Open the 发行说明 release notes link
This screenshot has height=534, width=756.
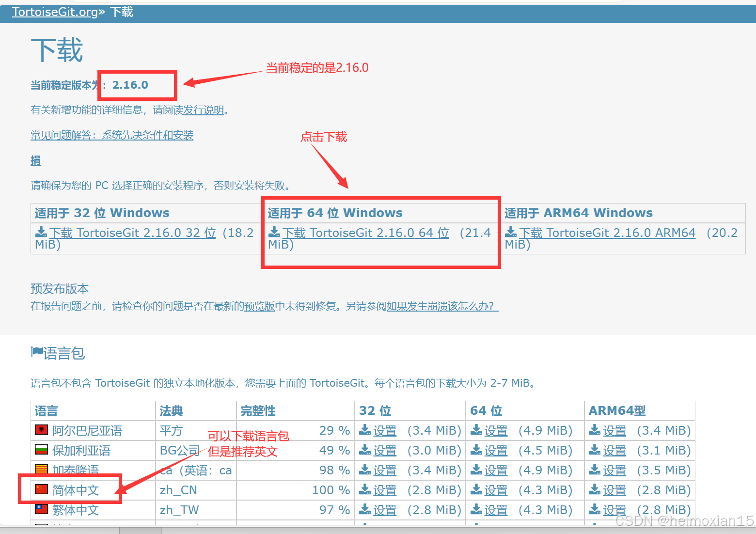[x=204, y=110]
